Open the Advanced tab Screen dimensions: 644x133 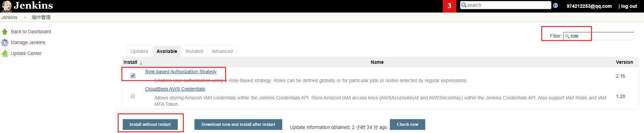pyautogui.click(x=222, y=51)
